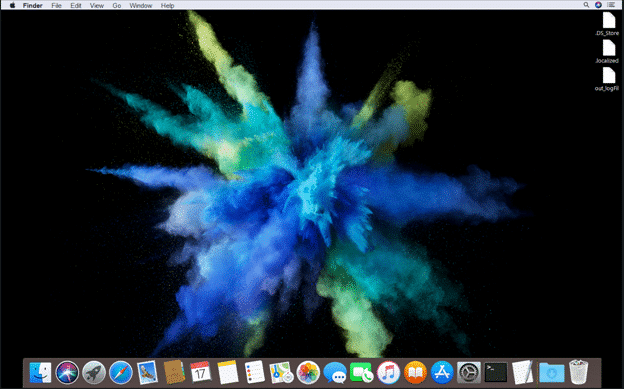
Task: Open App Store icon in Dock
Action: (x=442, y=373)
